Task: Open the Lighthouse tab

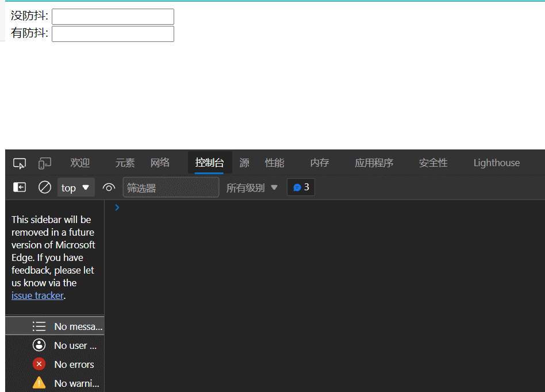Action: 497,163
